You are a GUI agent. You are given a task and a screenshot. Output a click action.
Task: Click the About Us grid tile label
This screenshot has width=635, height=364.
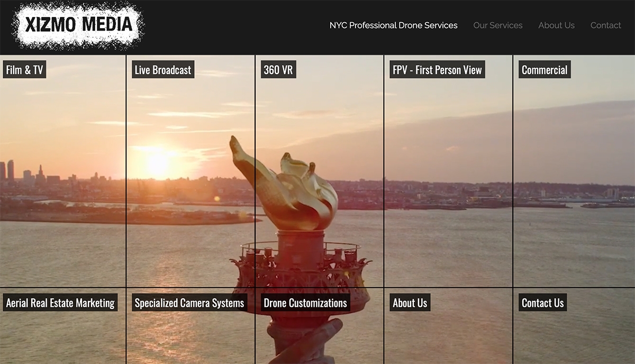pos(410,303)
